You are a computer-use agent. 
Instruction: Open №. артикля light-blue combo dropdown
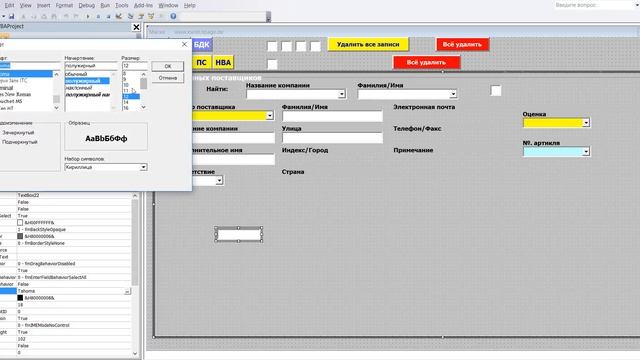click(x=586, y=152)
